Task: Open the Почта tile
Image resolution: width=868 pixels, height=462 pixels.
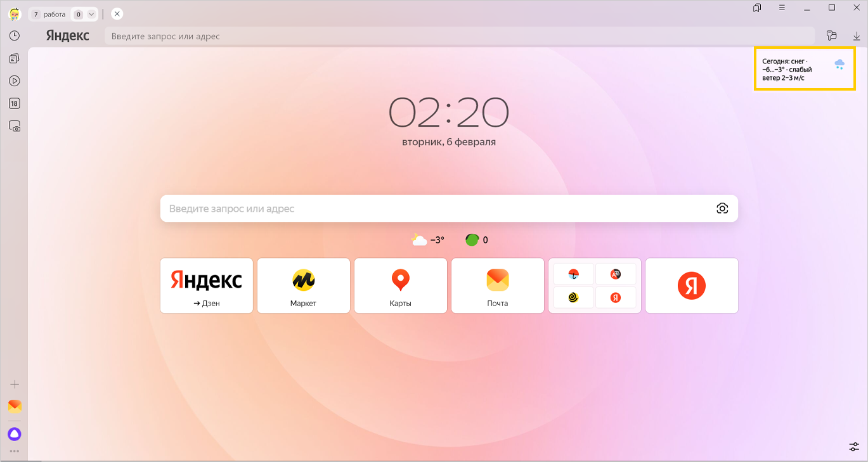Action: point(497,286)
